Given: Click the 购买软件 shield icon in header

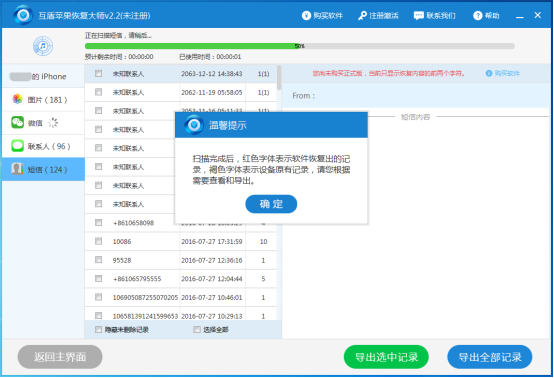Looking at the screenshot, I should (306, 16).
